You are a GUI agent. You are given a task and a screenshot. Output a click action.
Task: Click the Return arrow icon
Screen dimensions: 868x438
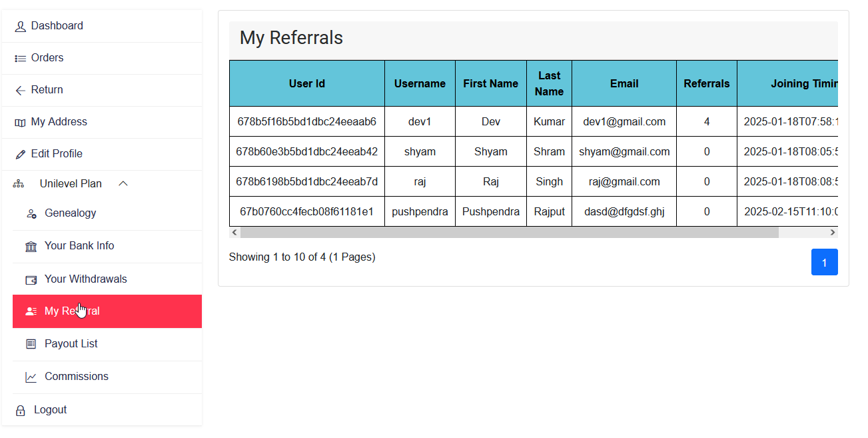[20, 90]
